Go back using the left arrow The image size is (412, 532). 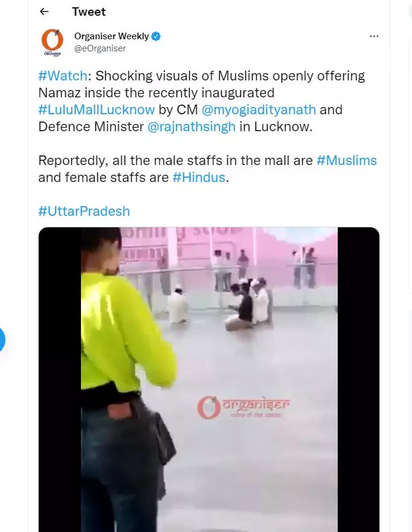click(45, 12)
